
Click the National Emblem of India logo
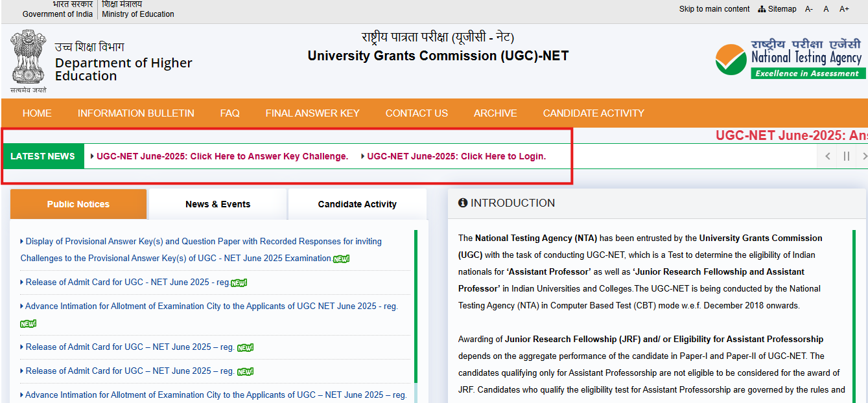(x=28, y=61)
